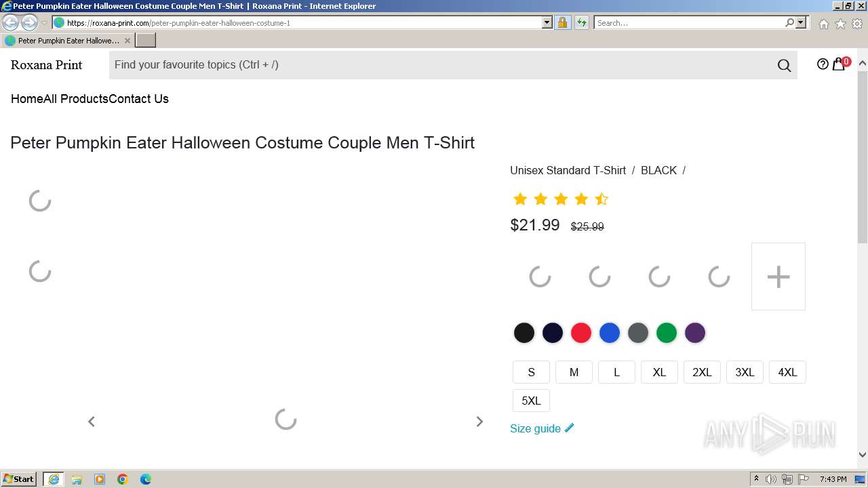Choose the royal blue color swatch
Image resolution: width=868 pixels, height=488 pixels.
(610, 333)
